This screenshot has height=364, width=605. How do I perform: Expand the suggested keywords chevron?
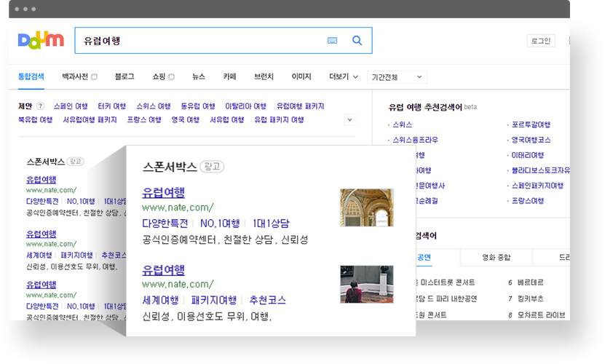[349, 119]
